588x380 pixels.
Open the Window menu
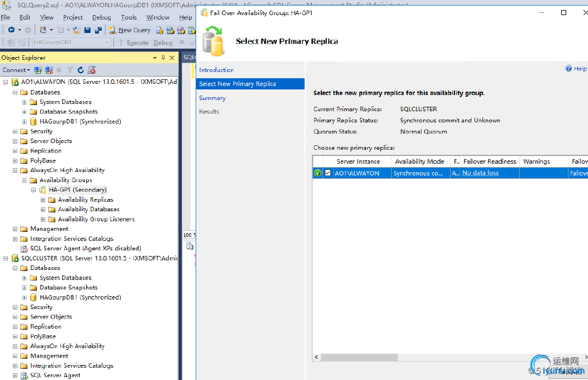point(158,17)
